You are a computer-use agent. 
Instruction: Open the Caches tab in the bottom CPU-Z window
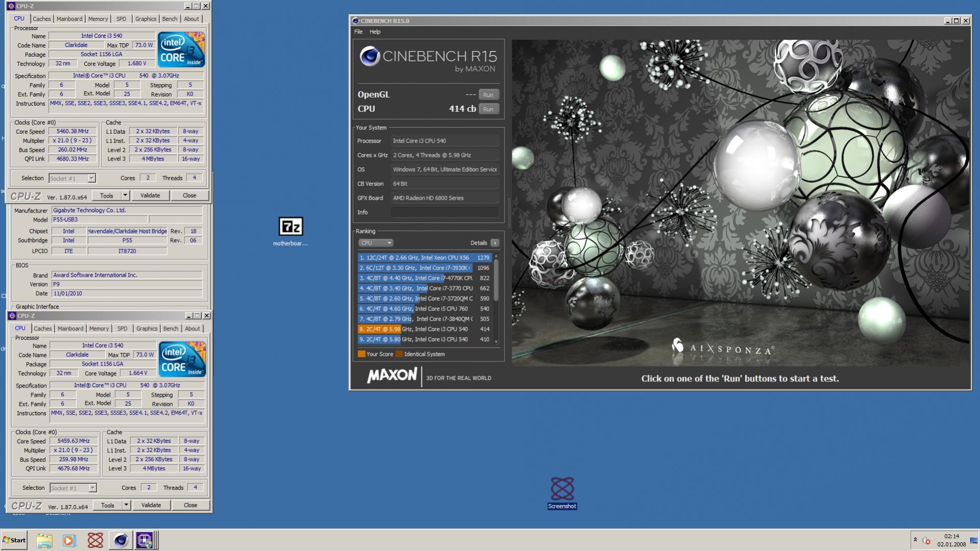[x=43, y=328]
